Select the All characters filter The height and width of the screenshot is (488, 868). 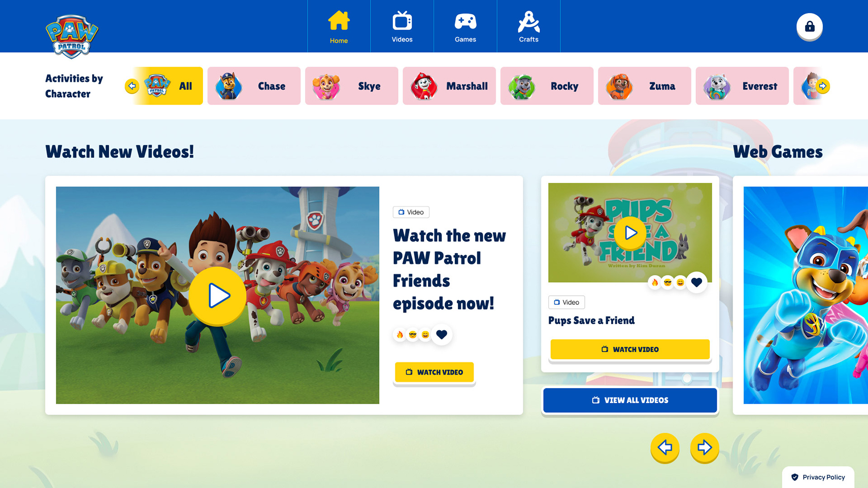click(168, 86)
